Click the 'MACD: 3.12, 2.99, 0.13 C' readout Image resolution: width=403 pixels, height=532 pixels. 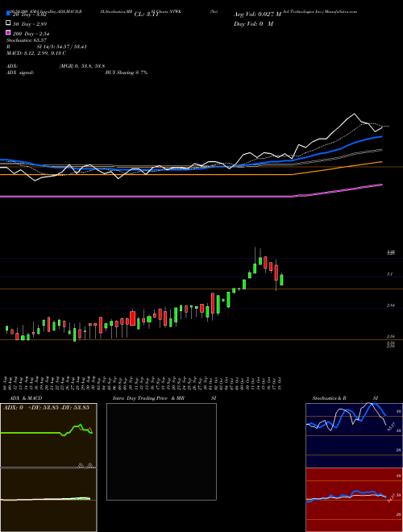coord(36,53)
